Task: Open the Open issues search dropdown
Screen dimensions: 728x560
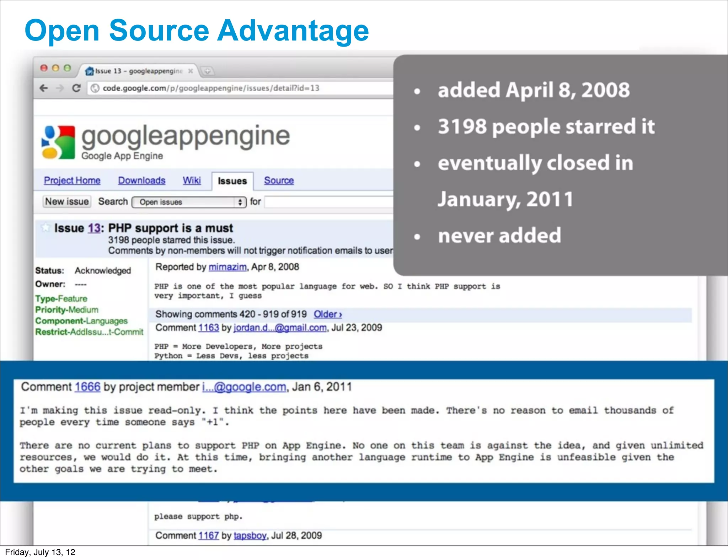Action: pyautogui.click(x=189, y=202)
